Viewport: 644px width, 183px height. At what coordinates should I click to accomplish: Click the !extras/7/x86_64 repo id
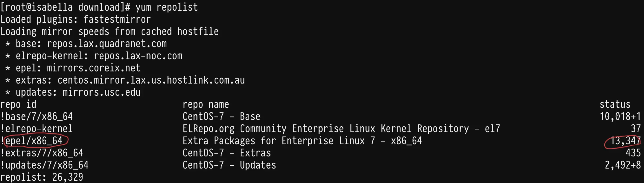tap(42, 153)
